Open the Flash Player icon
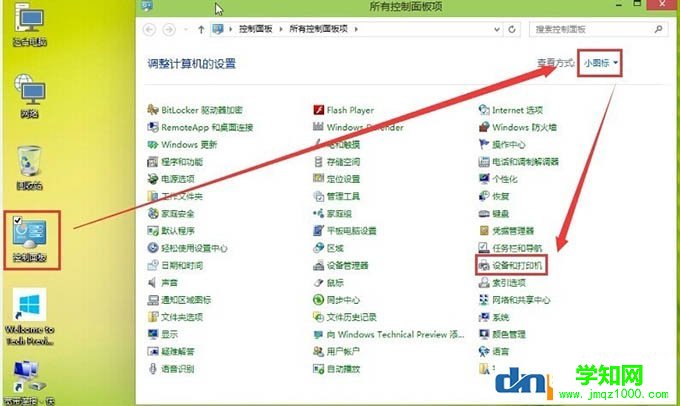This screenshot has width=680, height=406. tap(318, 110)
